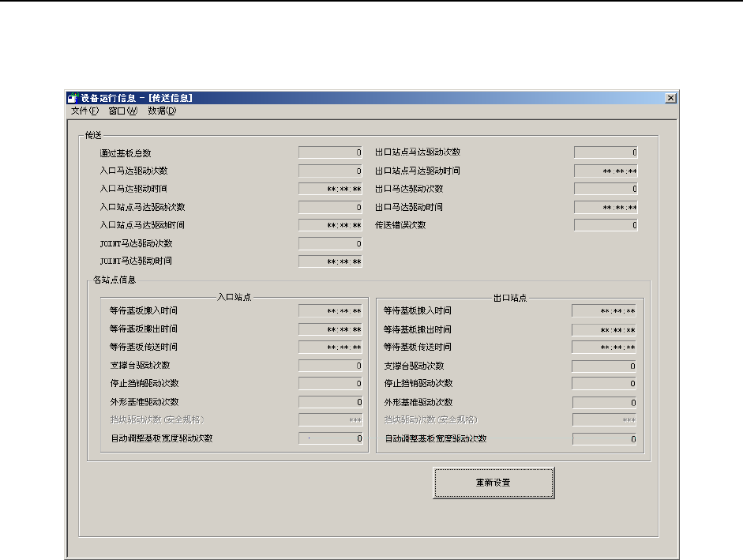
Task: Select the 入口马达驱动次数 value field
Action: [x=330, y=171]
